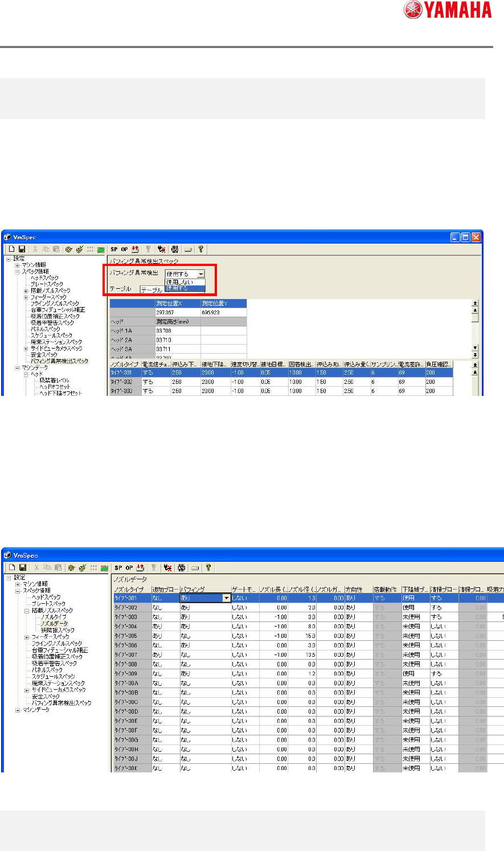Image resolution: width=504 pixels, height=851 pixels.
Task: Click yellow Help question icon in ノズルデータ window
Action: coord(208,568)
